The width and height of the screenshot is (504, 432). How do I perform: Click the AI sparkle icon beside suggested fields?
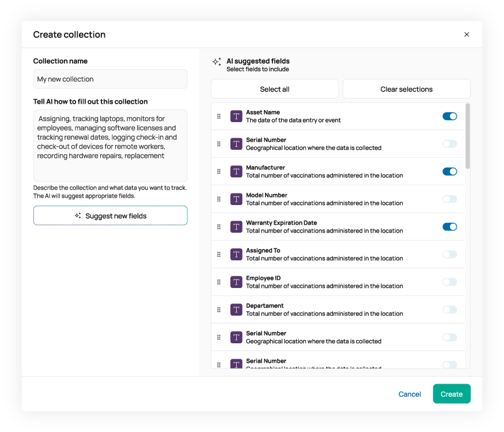217,62
